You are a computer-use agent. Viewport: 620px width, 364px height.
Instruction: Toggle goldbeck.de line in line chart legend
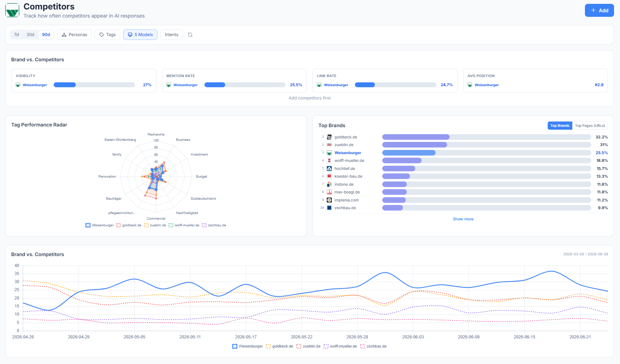coord(279,346)
